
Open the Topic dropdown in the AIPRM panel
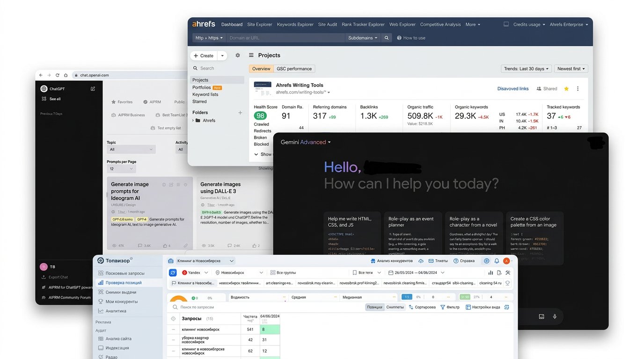coord(131,150)
